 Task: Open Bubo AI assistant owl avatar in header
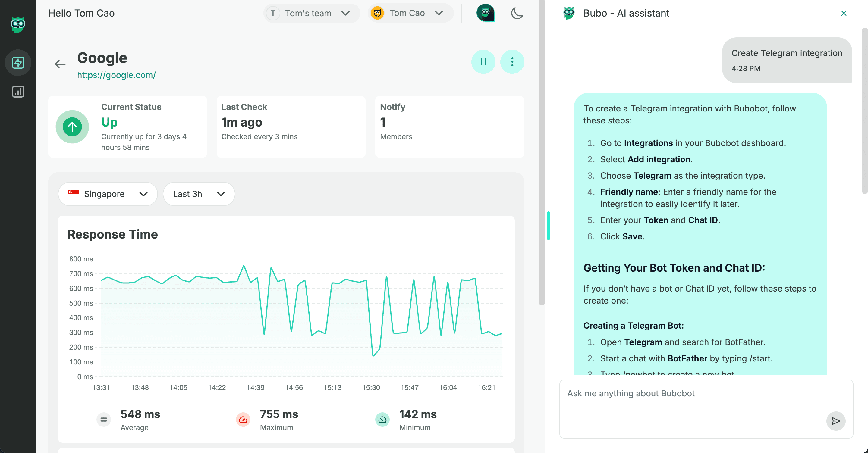(x=485, y=13)
